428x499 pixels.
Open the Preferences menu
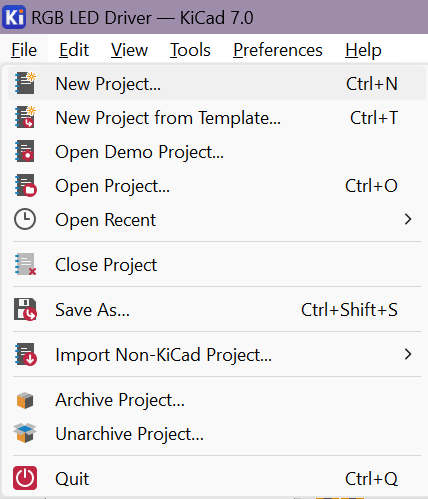pos(278,50)
